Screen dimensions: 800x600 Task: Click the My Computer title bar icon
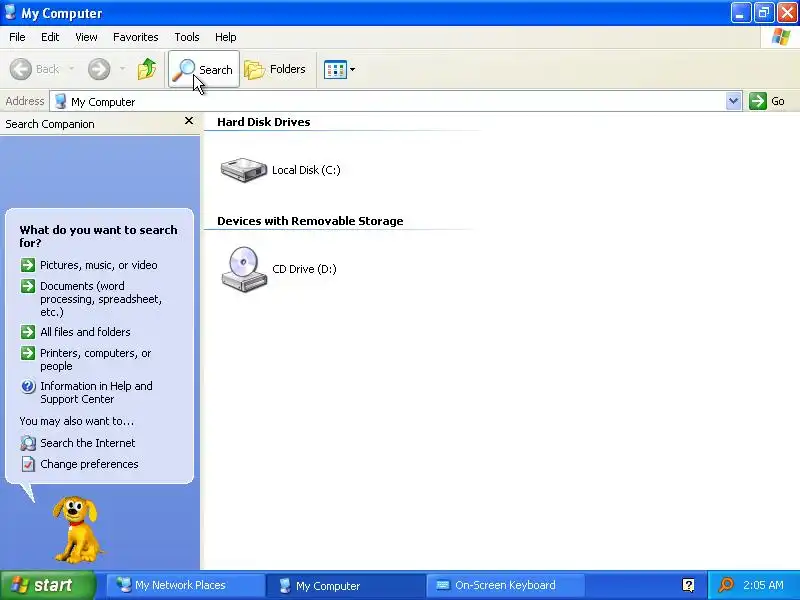(x=10, y=12)
